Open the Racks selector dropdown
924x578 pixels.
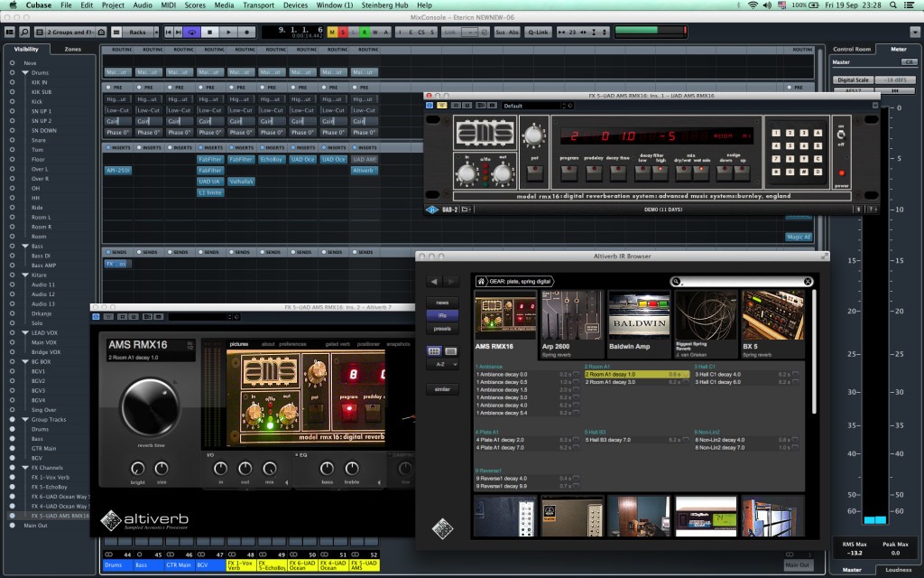click(x=140, y=32)
